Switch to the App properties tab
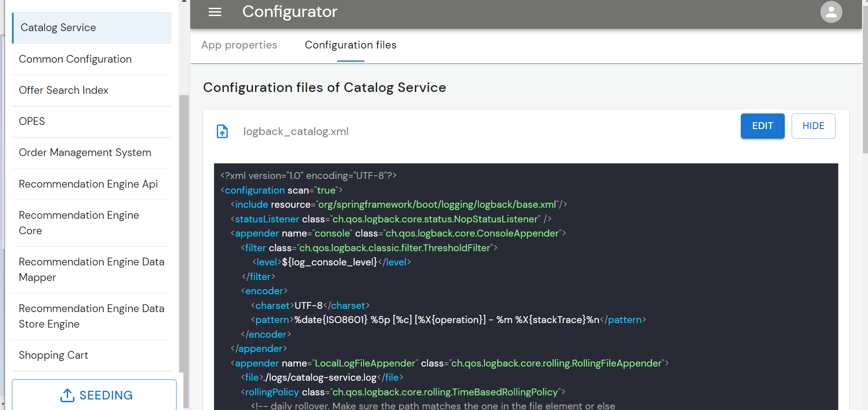The height and width of the screenshot is (410, 868). coord(239,45)
